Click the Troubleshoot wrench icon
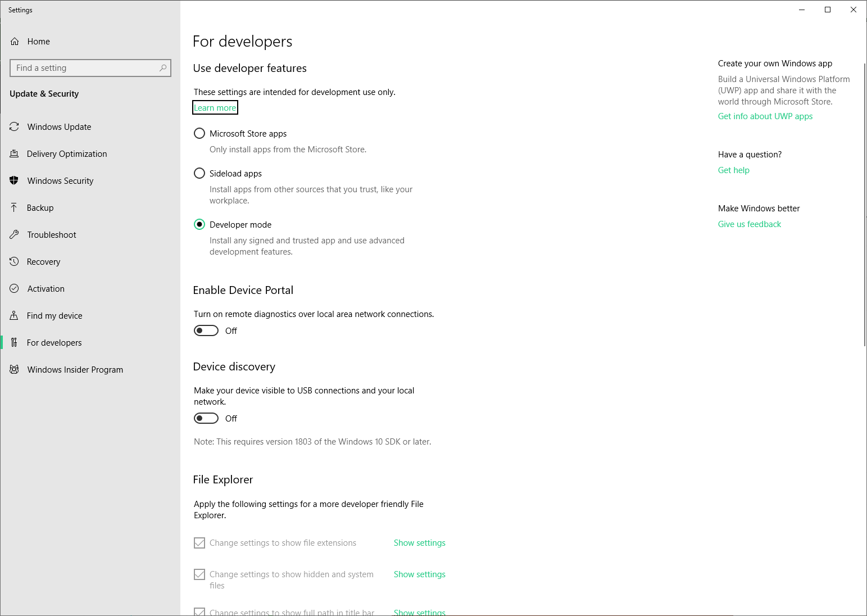Screen dimensions: 867x616 [15, 235]
